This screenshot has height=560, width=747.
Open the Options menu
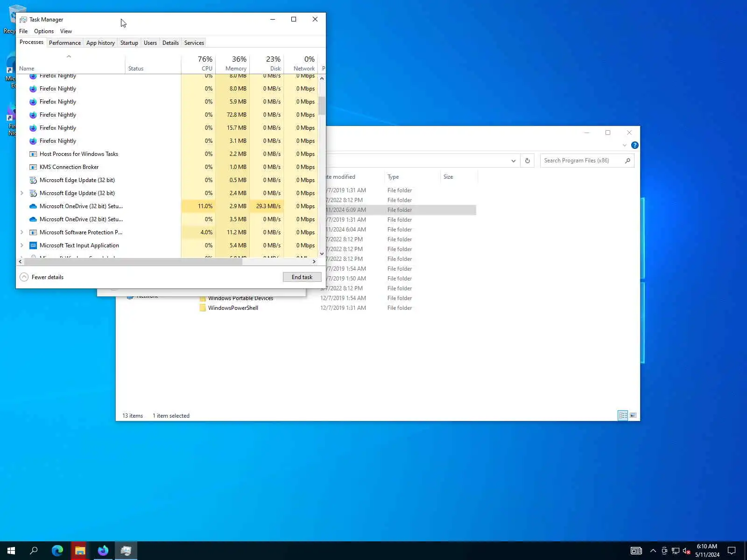pos(44,31)
